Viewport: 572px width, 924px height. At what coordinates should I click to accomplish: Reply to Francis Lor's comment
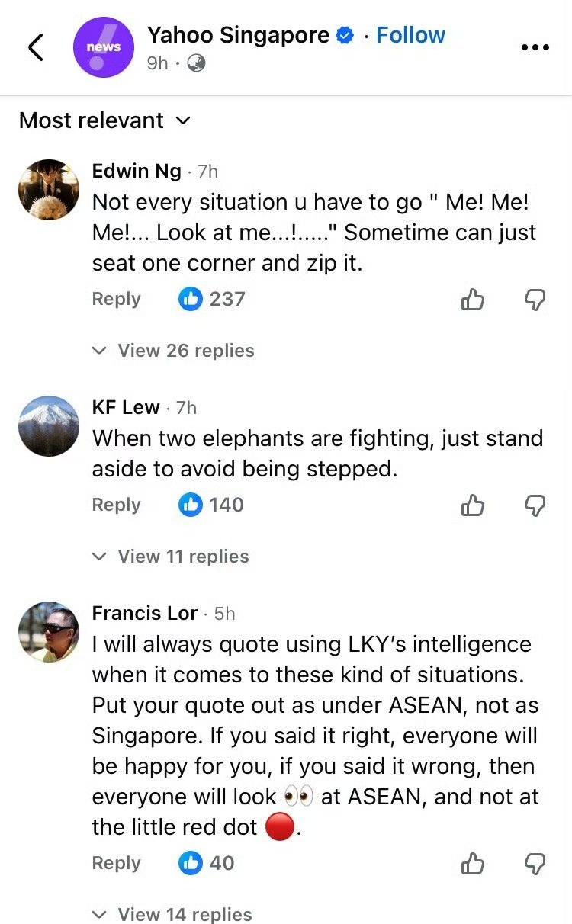click(x=116, y=863)
